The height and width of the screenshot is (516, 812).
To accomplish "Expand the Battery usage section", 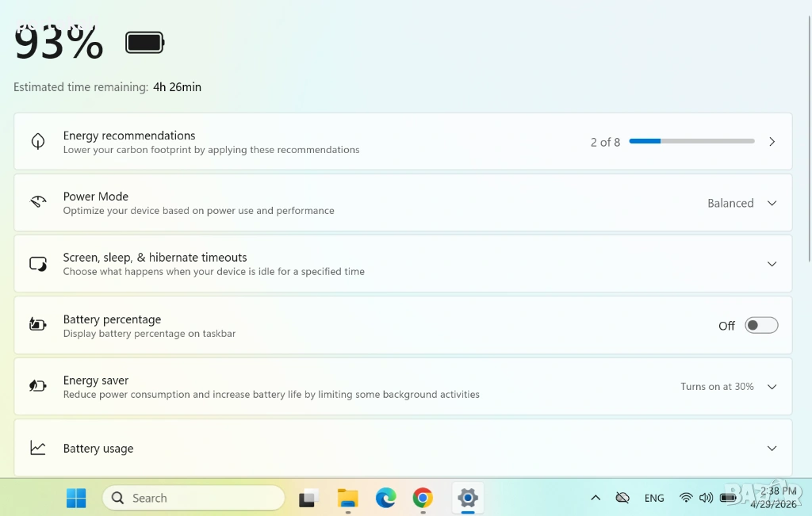I will point(772,448).
